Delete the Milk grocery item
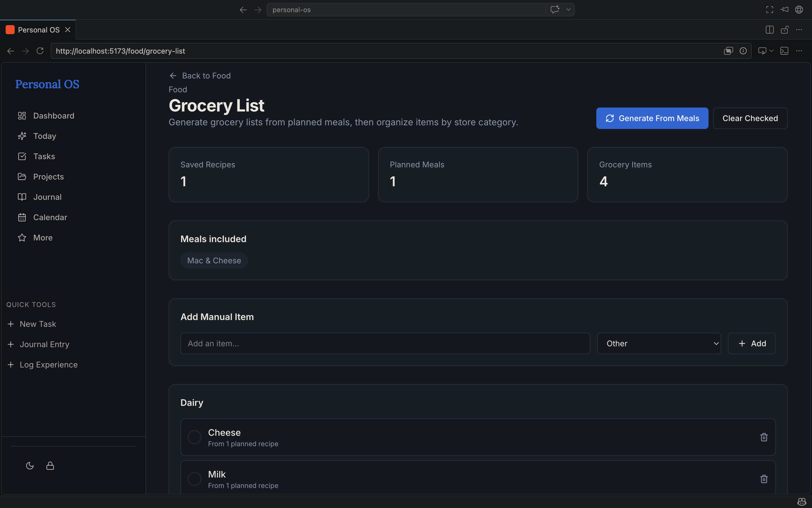 (764, 479)
